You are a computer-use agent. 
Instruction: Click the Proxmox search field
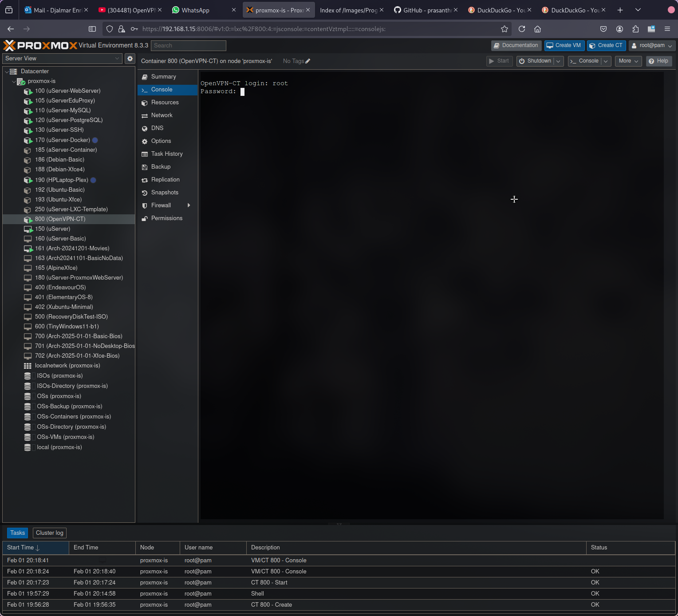tap(189, 46)
